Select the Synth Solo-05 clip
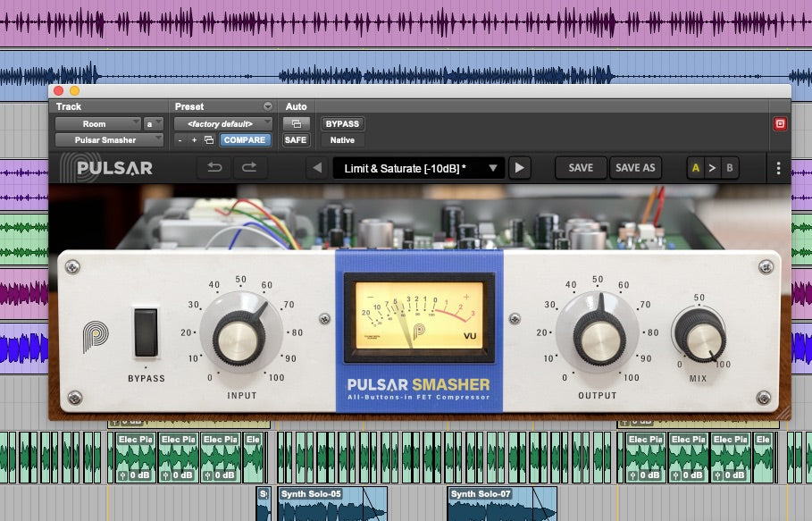 [332, 504]
